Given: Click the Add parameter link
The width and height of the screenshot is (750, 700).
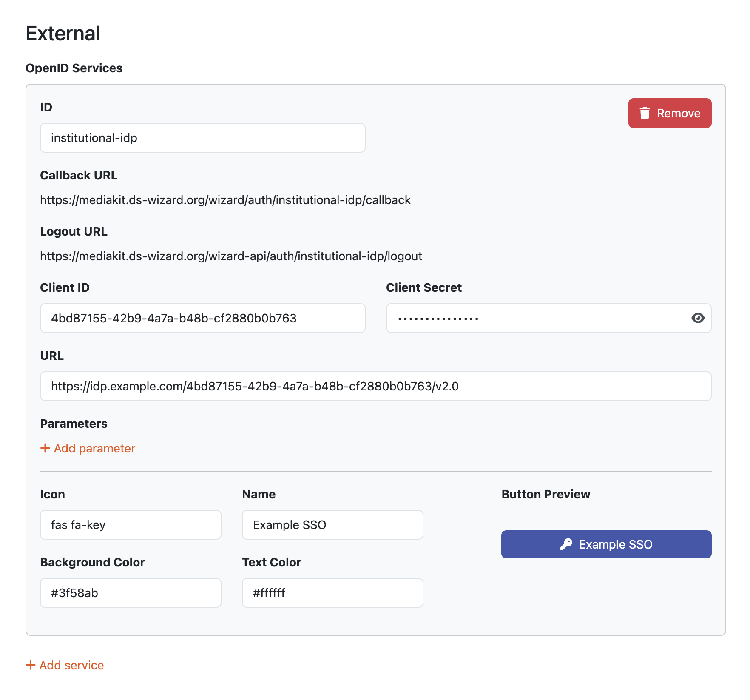Looking at the screenshot, I should point(88,448).
